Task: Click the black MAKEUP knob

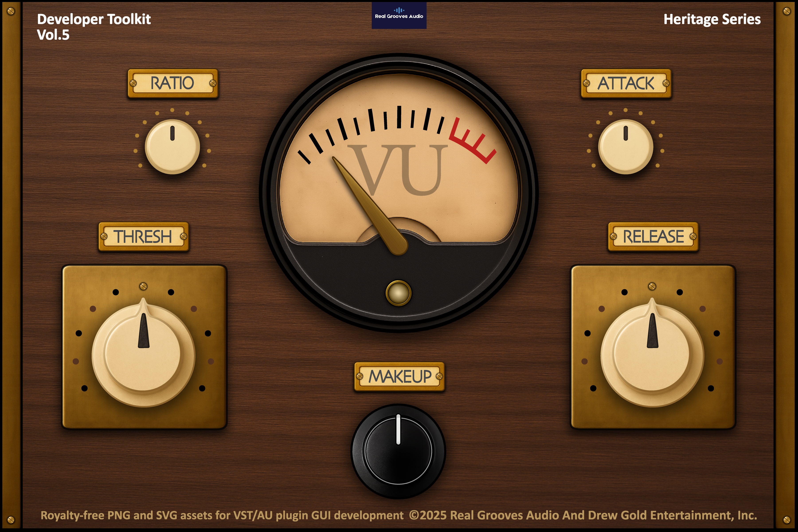Action: click(x=398, y=451)
